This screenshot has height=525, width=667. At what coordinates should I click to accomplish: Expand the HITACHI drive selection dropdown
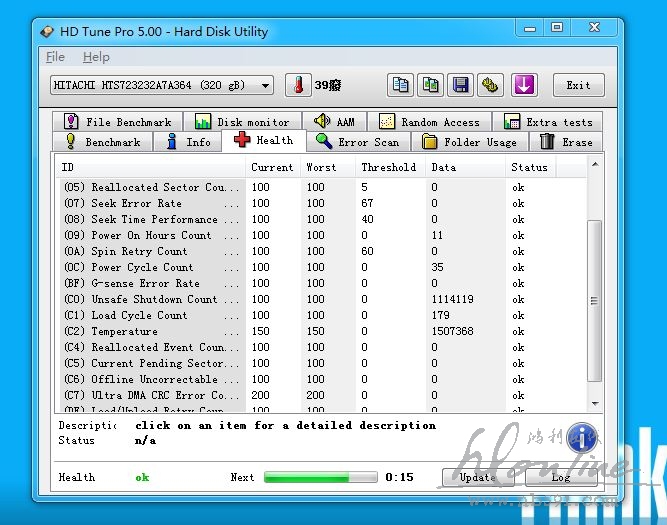point(264,86)
